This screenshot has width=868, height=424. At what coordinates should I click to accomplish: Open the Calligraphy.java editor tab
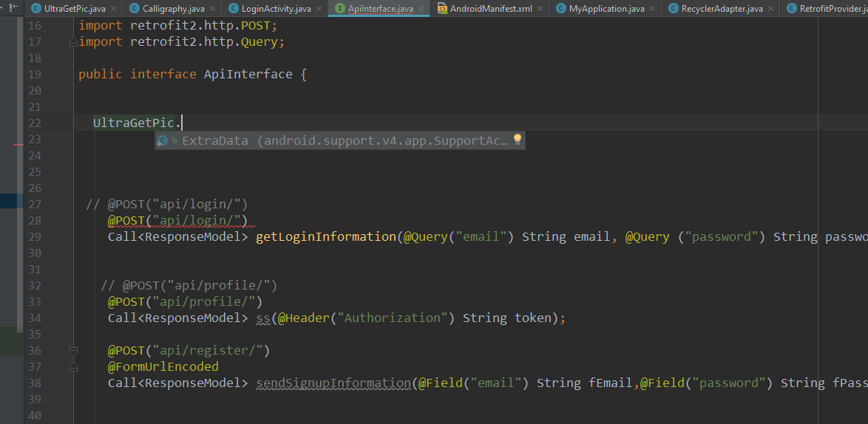click(175, 9)
